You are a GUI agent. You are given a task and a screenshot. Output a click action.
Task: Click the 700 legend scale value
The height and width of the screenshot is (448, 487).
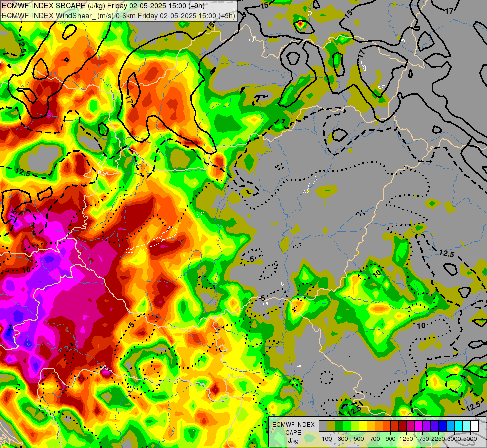(375, 439)
